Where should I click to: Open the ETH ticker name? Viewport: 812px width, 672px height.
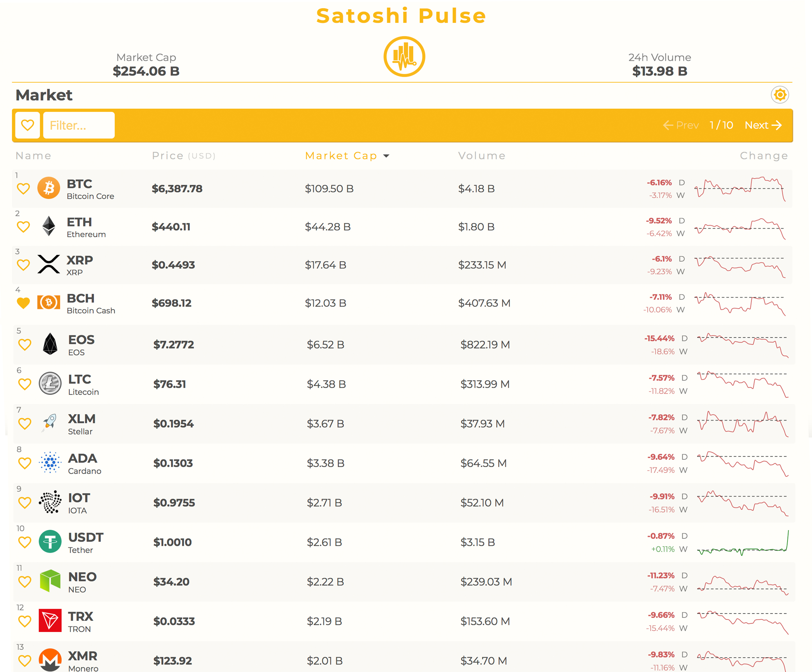[79, 222]
